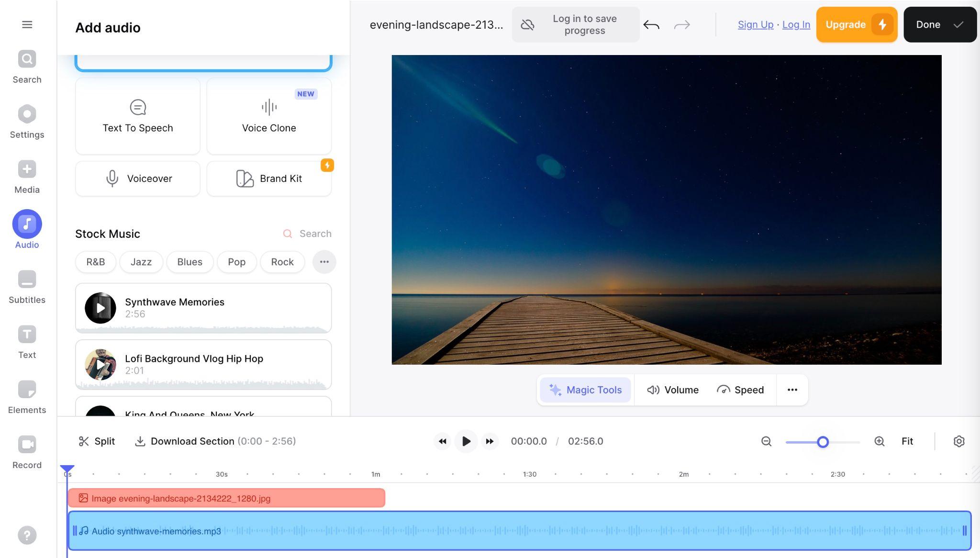Image resolution: width=980 pixels, height=558 pixels.
Task: Click the orange Upgrade button
Action: (857, 24)
